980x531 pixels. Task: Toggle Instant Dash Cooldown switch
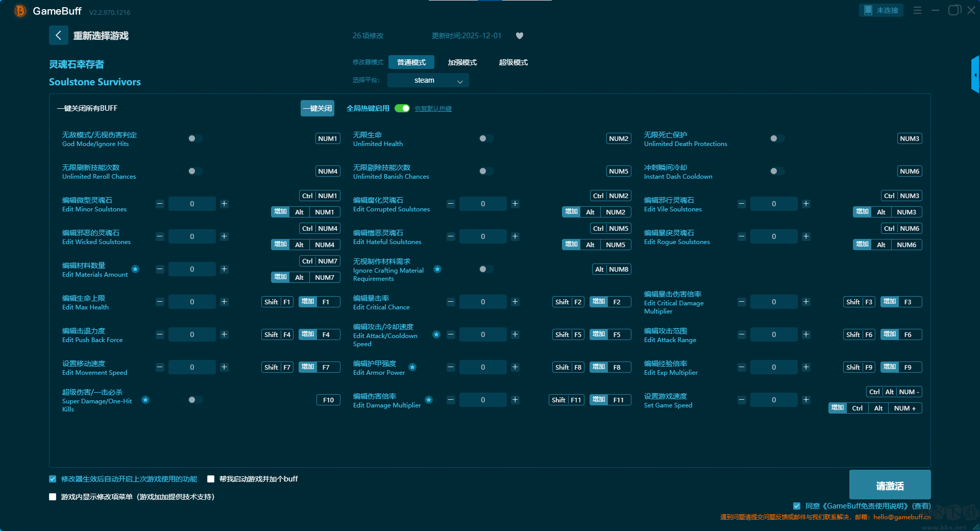[x=777, y=171]
